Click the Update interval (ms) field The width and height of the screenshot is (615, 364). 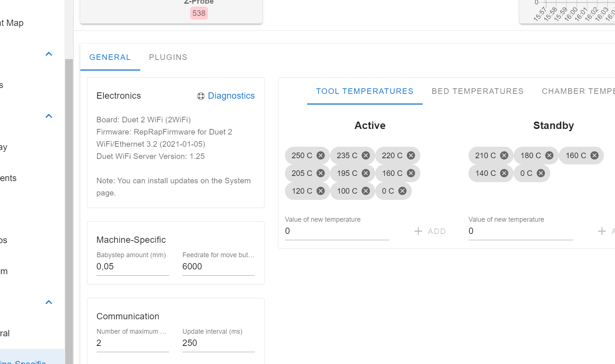[219, 343]
